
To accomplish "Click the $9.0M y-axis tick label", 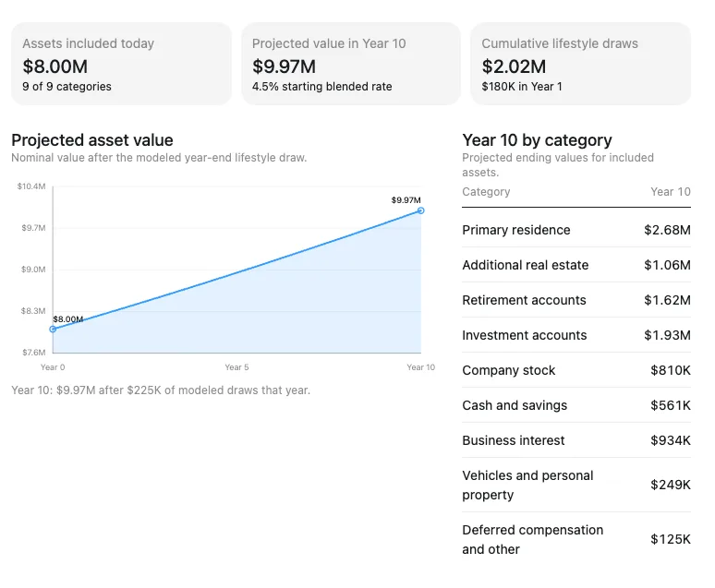I will 34,270.
